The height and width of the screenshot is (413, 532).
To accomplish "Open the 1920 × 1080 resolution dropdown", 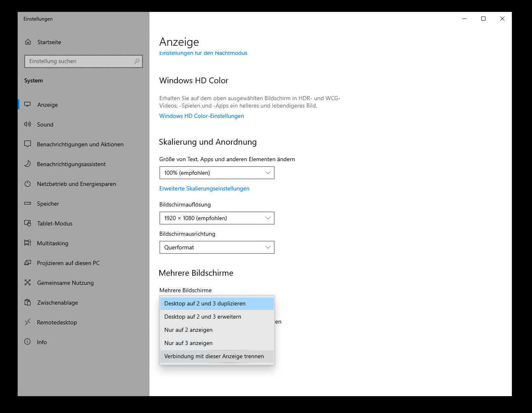I will 217,218.
